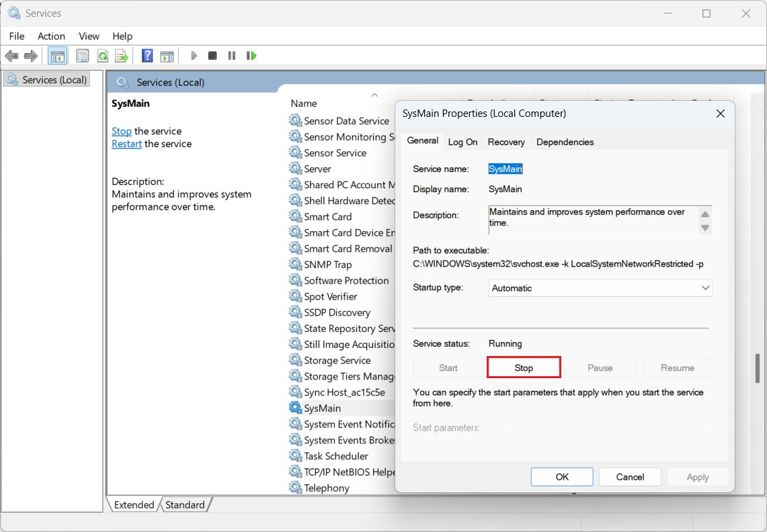767x532 pixels.
Task: Click the Refresh toolbar icon
Action: (x=103, y=56)
